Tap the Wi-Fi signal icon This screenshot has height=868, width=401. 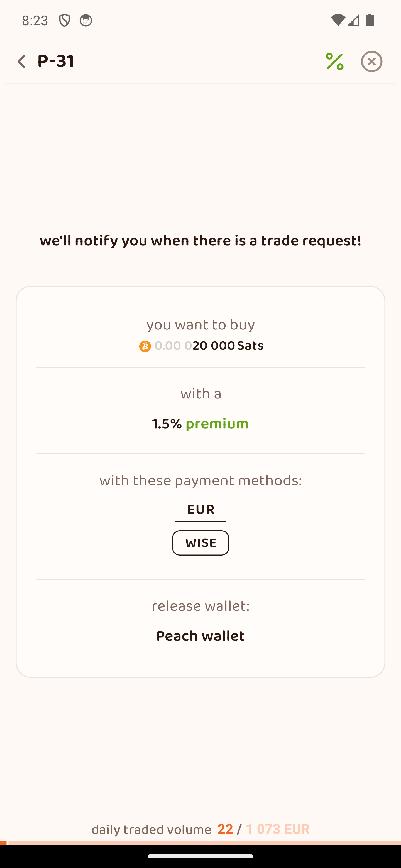coord(337,21)
